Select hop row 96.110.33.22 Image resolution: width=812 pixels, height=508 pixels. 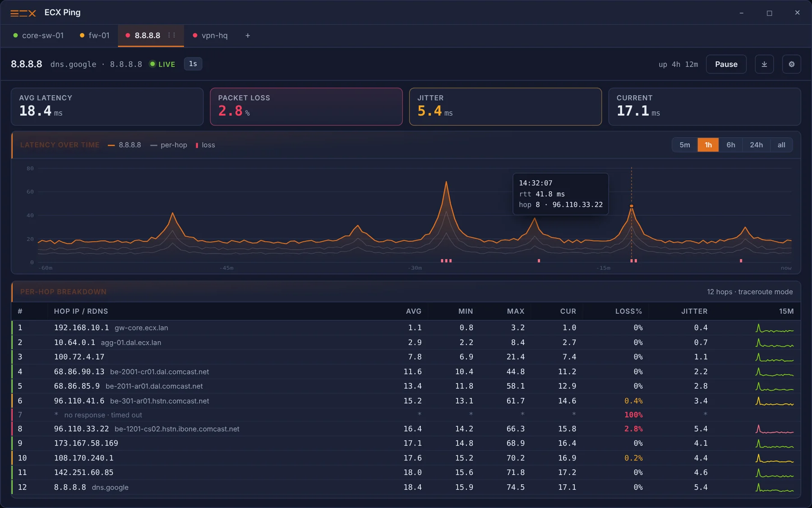pos(406,429)
